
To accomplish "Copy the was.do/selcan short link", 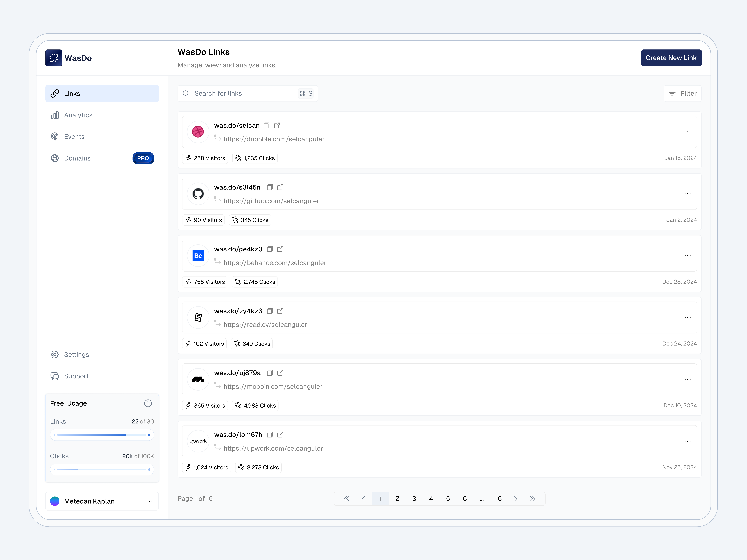I will [266, 125].
